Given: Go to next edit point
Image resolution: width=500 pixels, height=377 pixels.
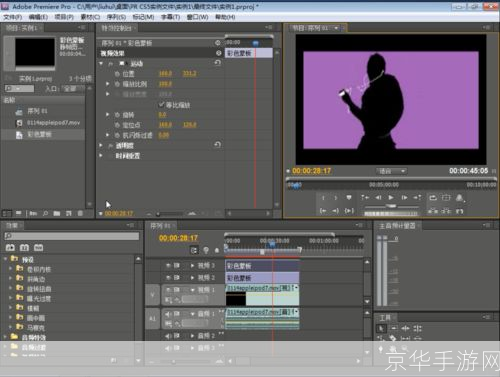Looking at the screenshot, I should pyautogui.click(x=417, y=198).
